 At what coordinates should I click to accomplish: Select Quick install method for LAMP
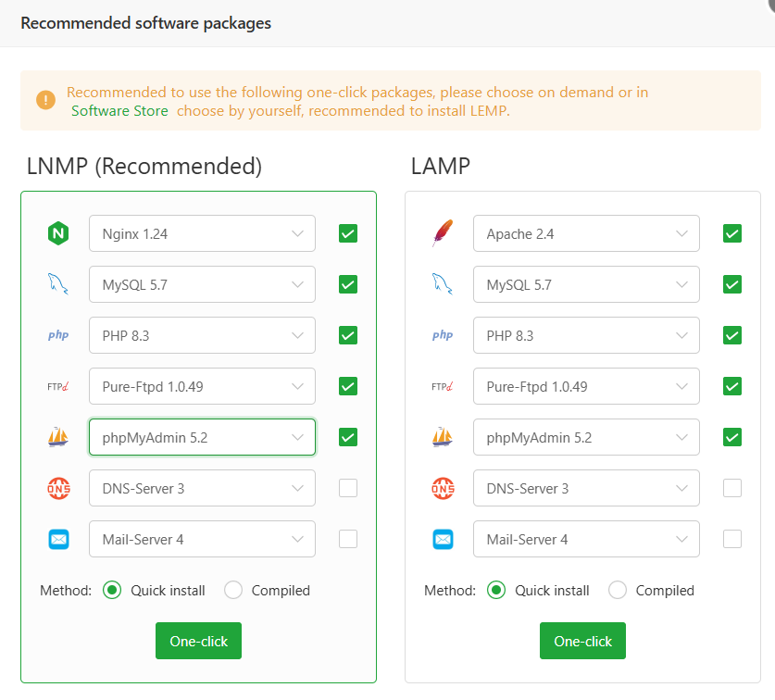496,590
